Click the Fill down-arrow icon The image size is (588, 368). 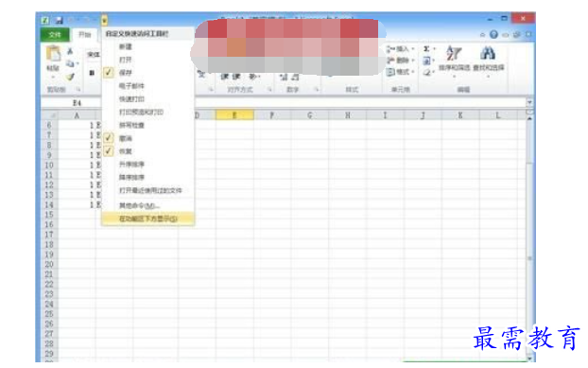426,60
